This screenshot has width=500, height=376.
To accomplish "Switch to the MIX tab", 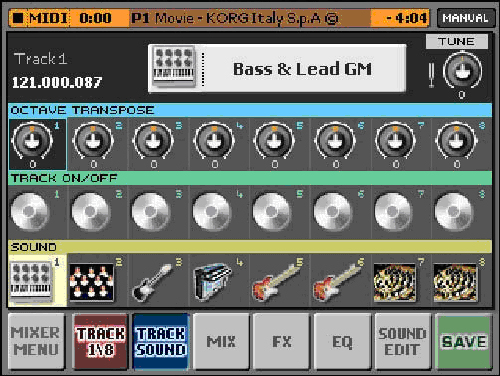I will point(221,341).
